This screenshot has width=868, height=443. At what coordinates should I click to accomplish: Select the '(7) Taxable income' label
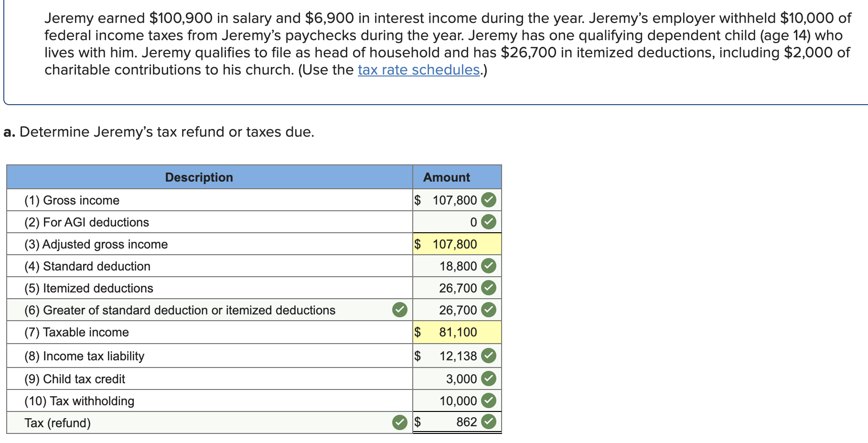coord(77,332)
